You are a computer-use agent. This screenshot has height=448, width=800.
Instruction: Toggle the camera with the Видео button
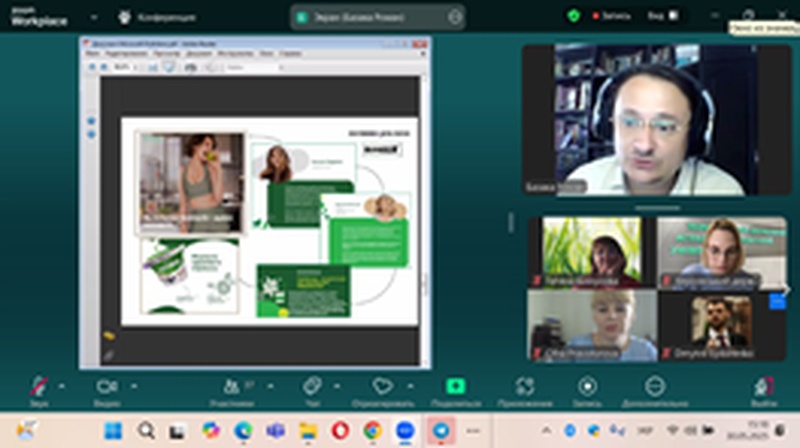click(105, 386)
